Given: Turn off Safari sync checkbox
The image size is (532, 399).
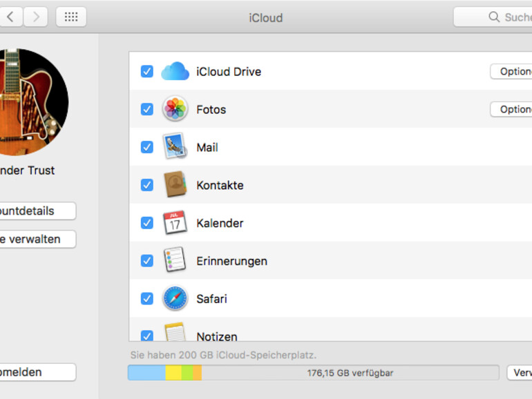Looking at the screenshot, I should [147, 299].
